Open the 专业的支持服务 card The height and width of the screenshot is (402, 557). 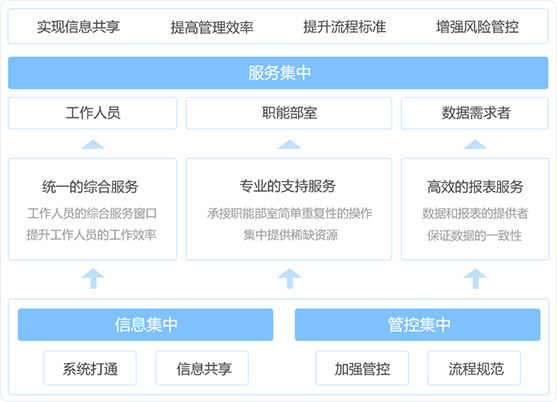point(289,209)
